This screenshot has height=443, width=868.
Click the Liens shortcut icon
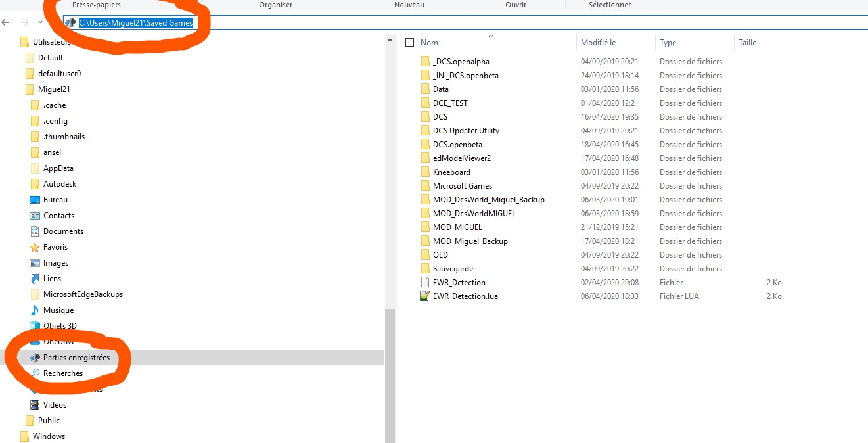[x=35, y=279]
